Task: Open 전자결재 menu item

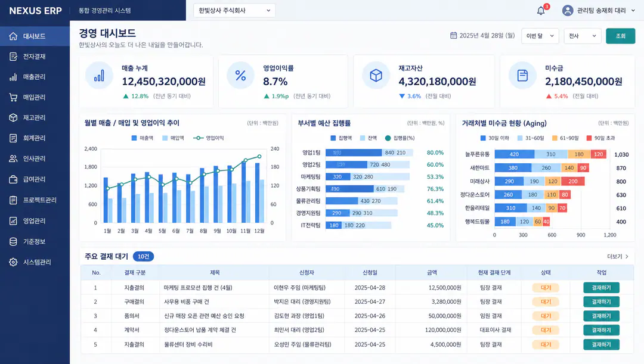Action: (35, 57)
